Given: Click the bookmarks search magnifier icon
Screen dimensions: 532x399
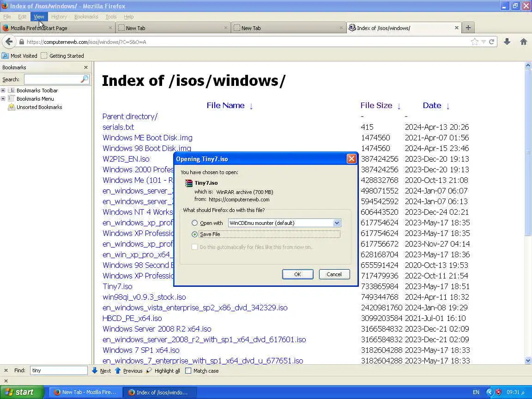Looking at the screenshot, I should pyautogui.click(x=85, y=79).
